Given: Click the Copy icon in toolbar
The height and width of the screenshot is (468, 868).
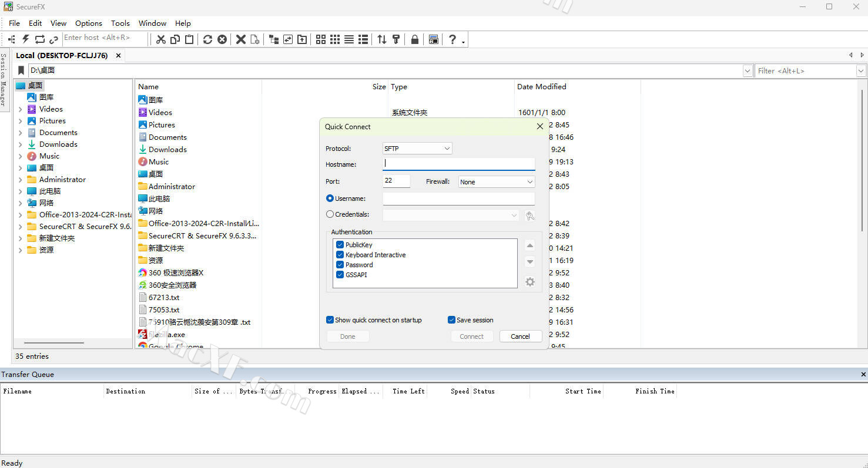Looking at the screenshot, I should [x=175, y=39].
